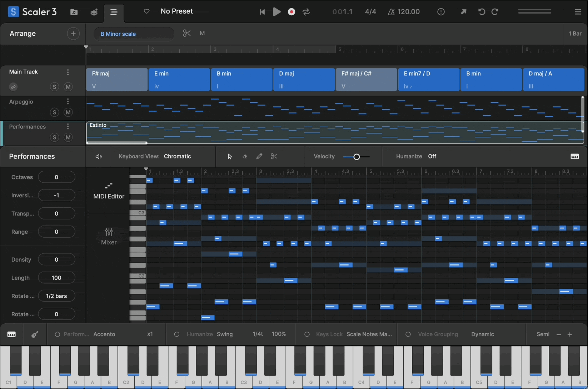Viewport: 588px width, 389px height.
Task: Activate the Scissors split tool in the editor
Action: 274,156
